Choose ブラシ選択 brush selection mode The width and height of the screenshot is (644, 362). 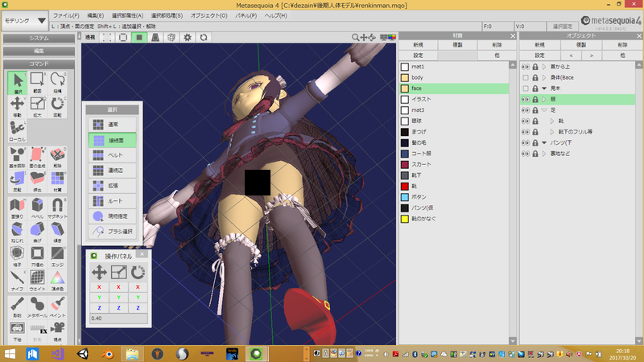click(112, 232)
